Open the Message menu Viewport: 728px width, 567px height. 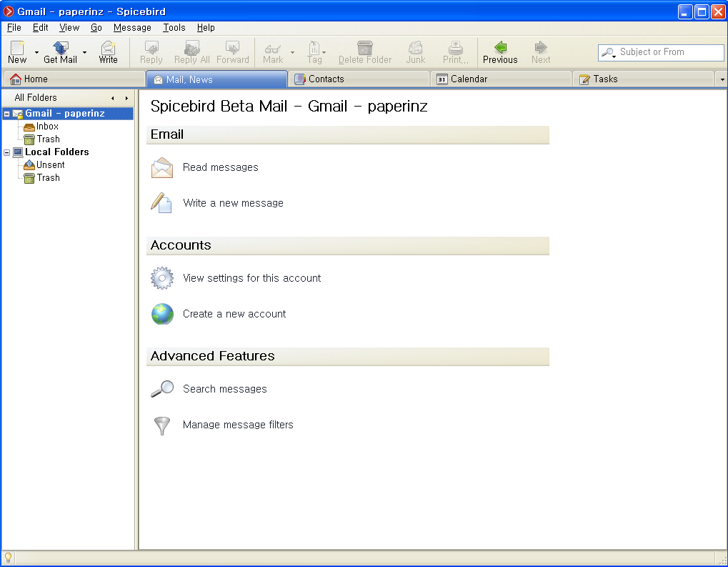click(x=132, y=27)
